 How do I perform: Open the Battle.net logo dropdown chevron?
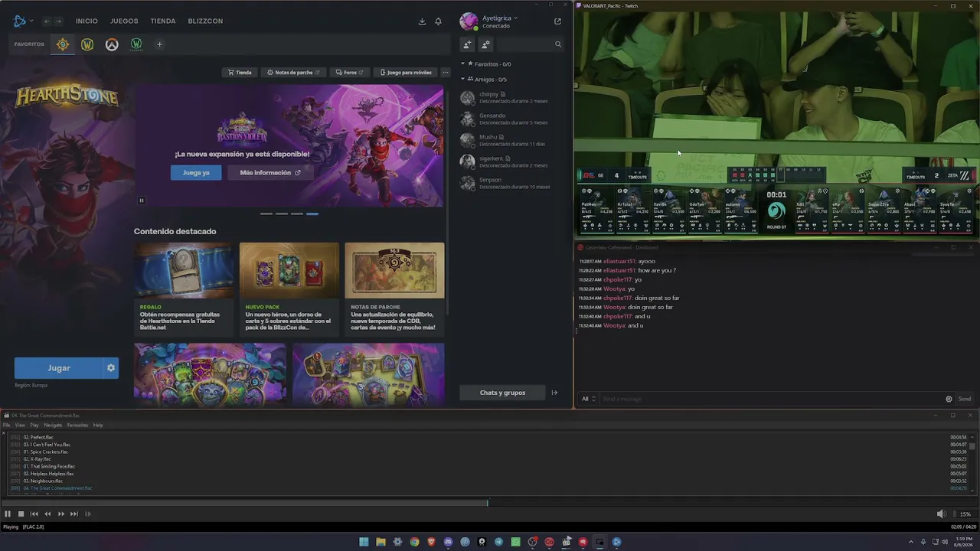[31, 21]
